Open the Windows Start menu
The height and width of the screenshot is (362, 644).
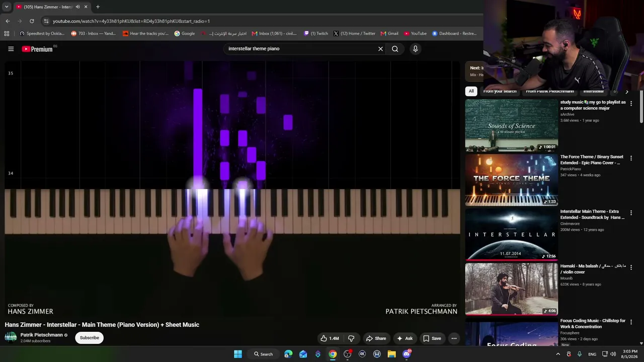point(238,354)
